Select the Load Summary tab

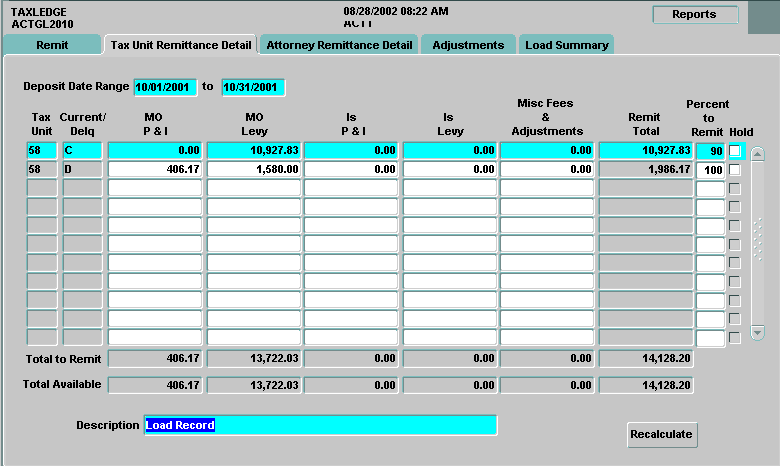click(x=566, y=45)
